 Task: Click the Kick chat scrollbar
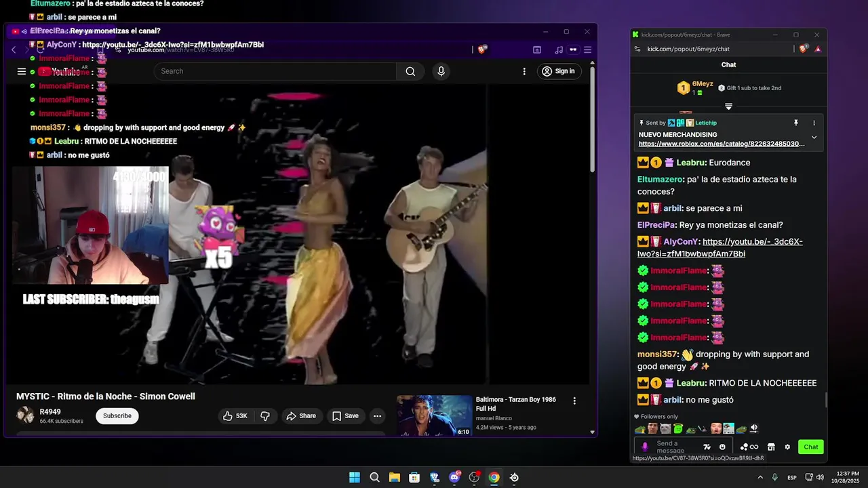(x=826, y=400)
